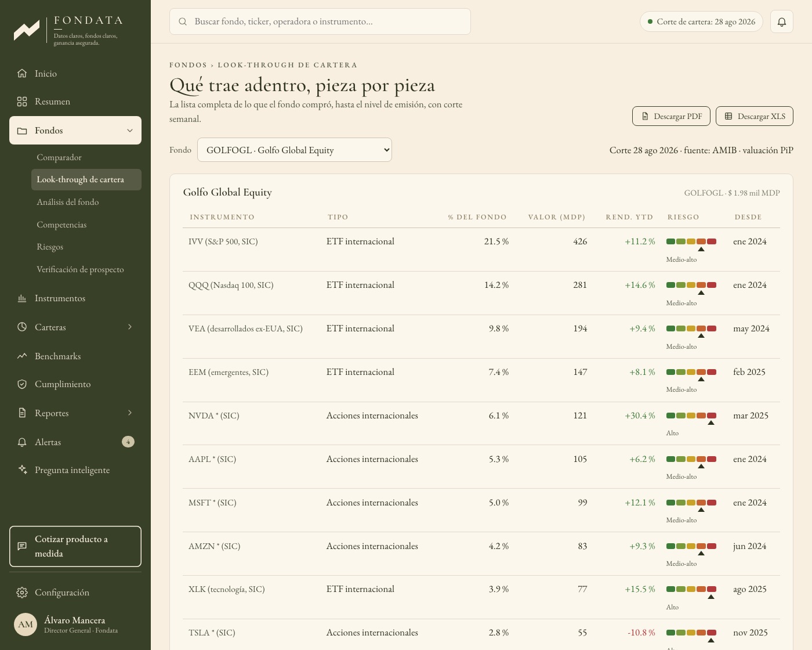812x650 pixels.
Task: Open the notifications bell icon
Action: (782, 21)
